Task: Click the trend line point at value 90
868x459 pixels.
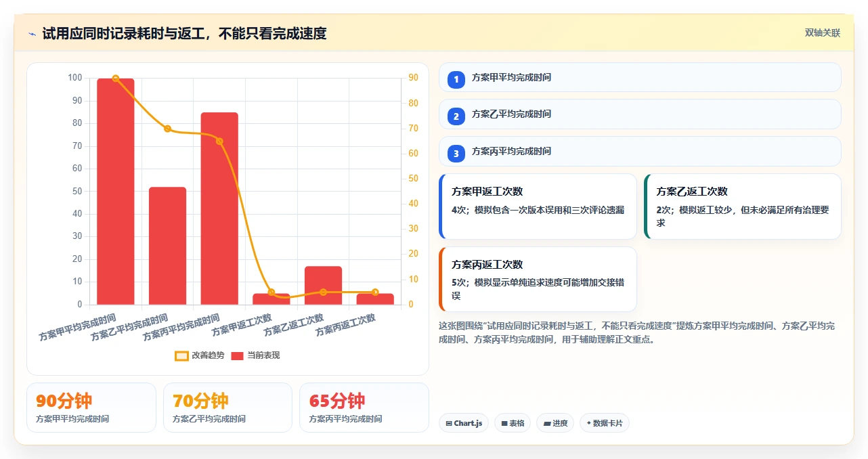Action: click(116, 79)
